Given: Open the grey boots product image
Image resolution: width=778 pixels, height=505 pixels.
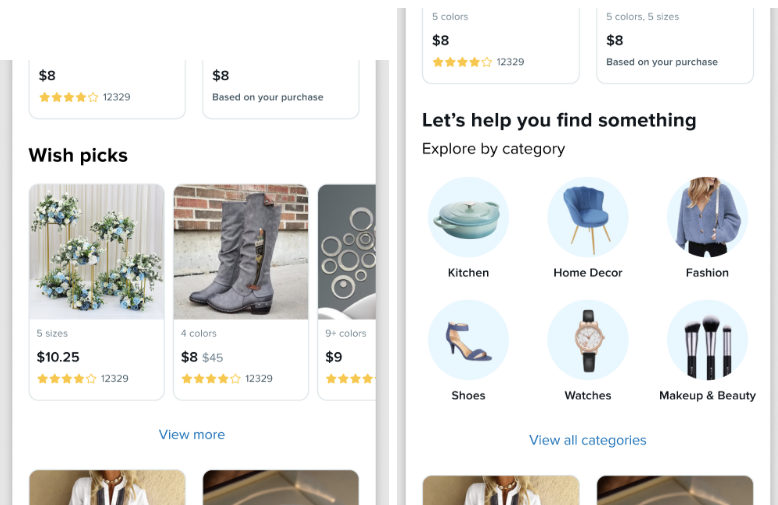Looking at the screenshot, I should click(241, 252).
